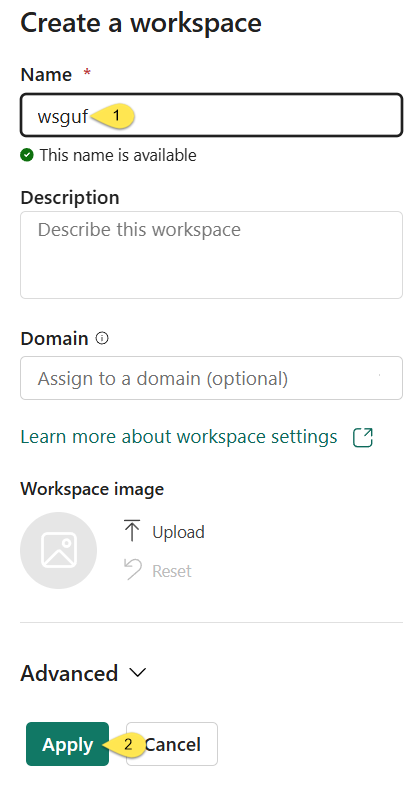Screen dimensions: 420x794
Task: Click the Workspace image section label
Action: tap(92, 489)
